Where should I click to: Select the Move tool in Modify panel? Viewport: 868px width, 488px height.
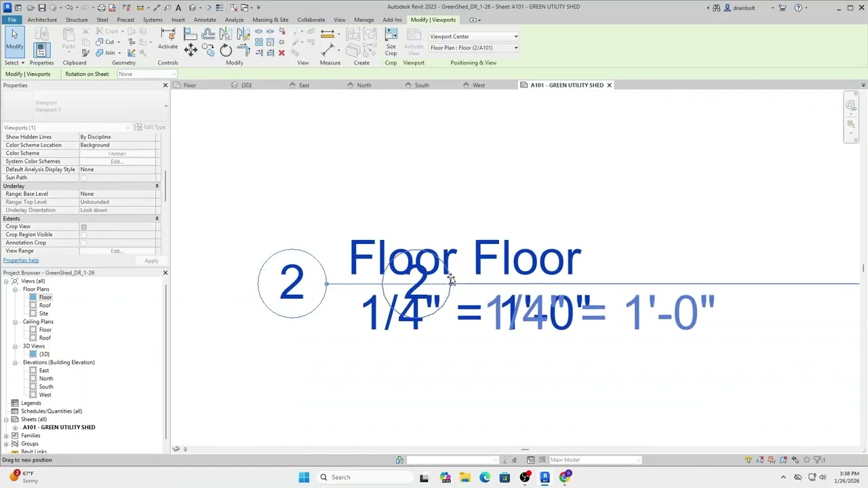(191, 49)
